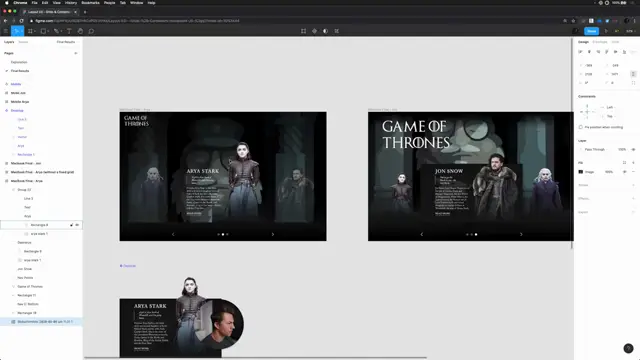Image resolution: width=640 pixels, height=360 pixels.
Task: Click the create component icon in toolbar
Action: click(x=314, y=31)
